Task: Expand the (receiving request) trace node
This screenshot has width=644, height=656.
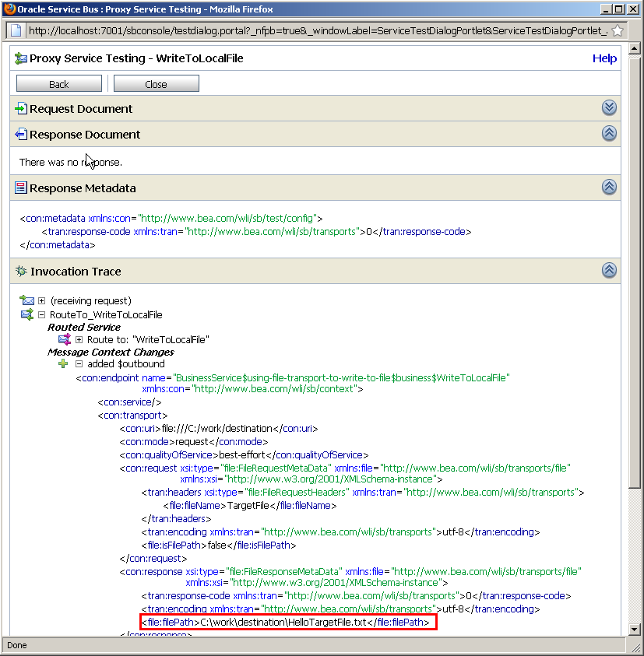Action: coord(41,301)
